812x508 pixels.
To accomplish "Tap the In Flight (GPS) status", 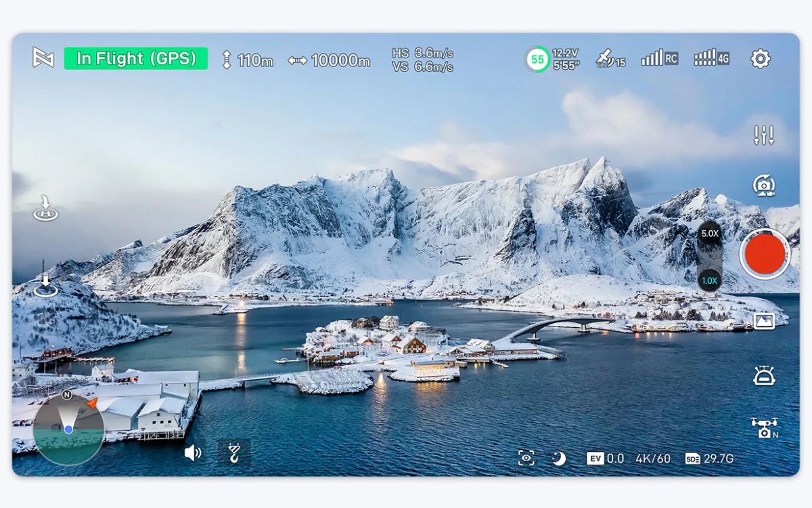I will (x=136, y=58).
